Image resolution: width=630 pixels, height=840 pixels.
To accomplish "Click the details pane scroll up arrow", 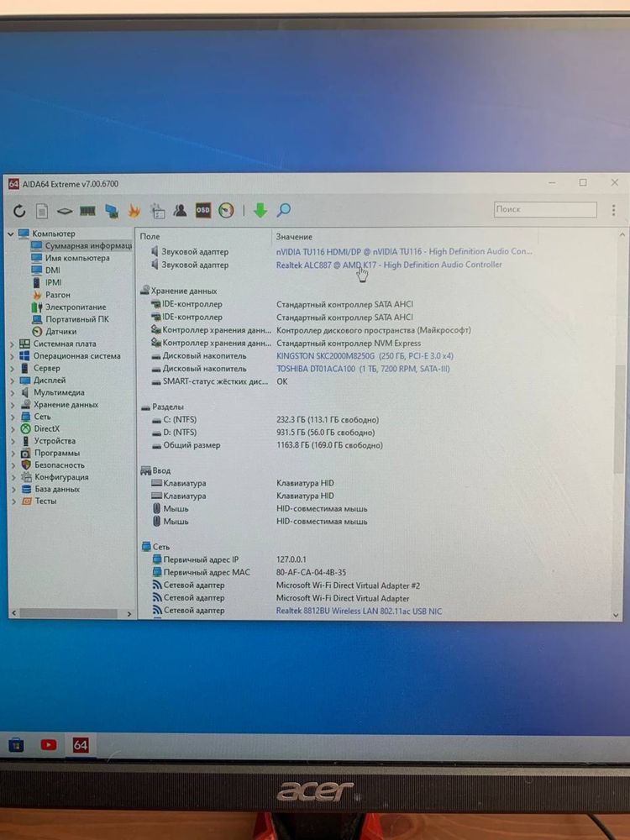I will tap(622, 234).
